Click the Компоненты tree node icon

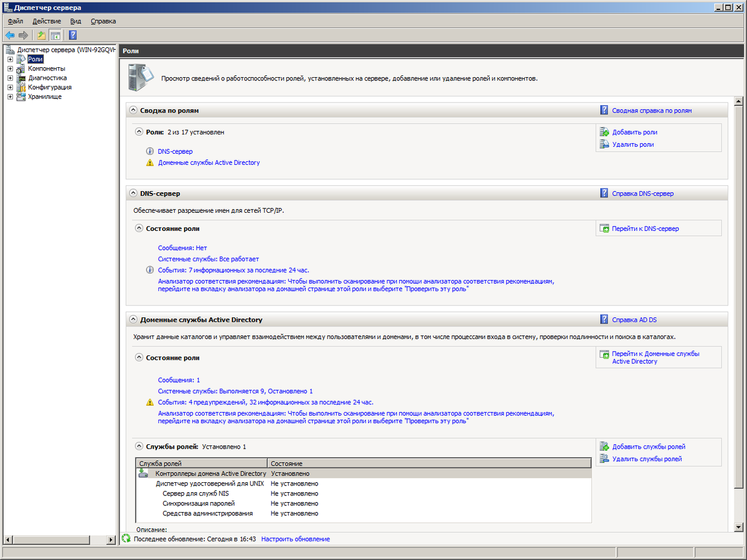point(22,68)
